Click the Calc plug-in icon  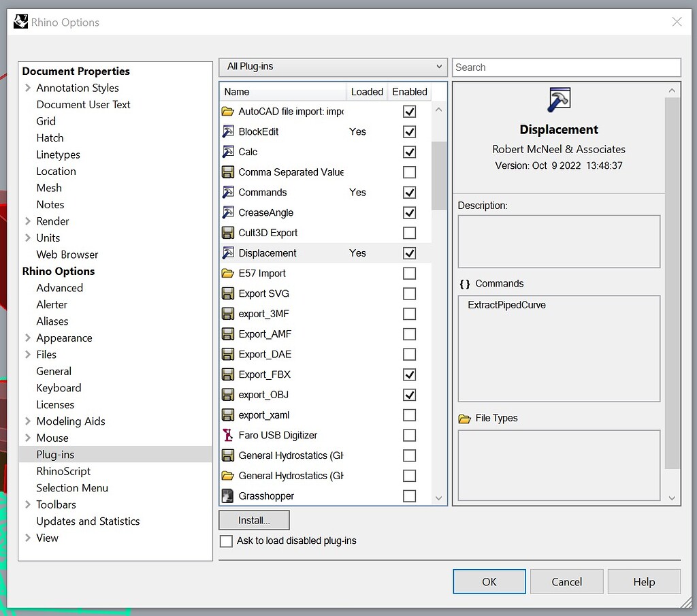click(x=227, y=152)
